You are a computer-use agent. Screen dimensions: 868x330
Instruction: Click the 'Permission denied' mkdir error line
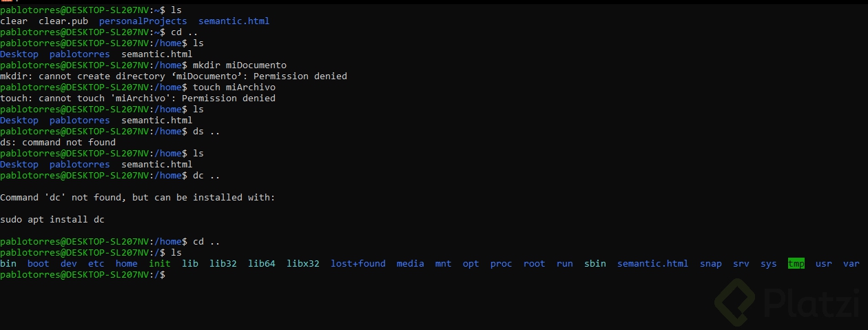[174, 76]
